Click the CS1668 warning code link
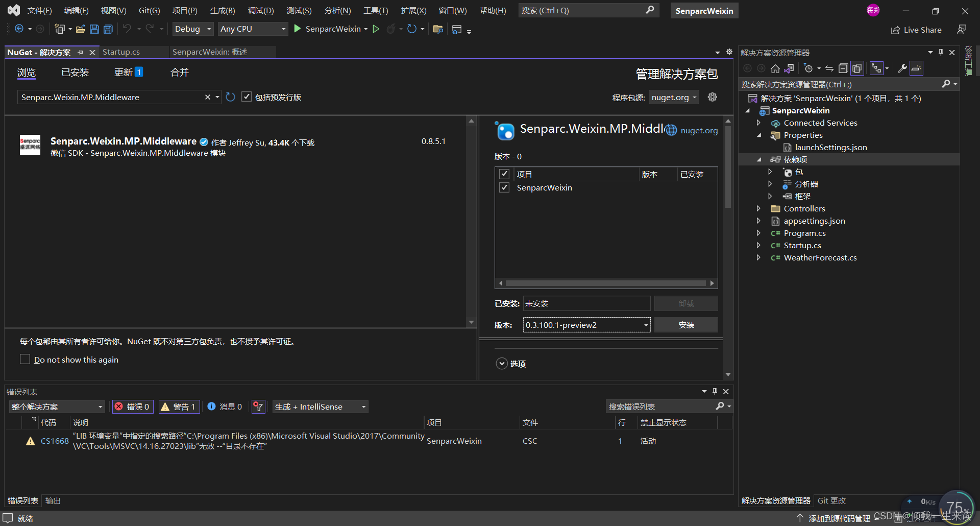The width and height of the screenshot is (980, 526). tap(55, 441)
